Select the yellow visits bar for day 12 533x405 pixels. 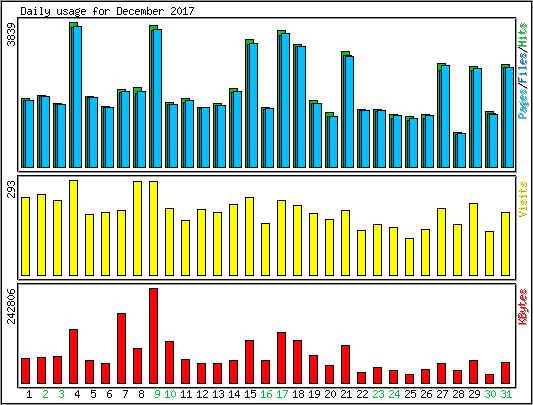pos(201,242)
